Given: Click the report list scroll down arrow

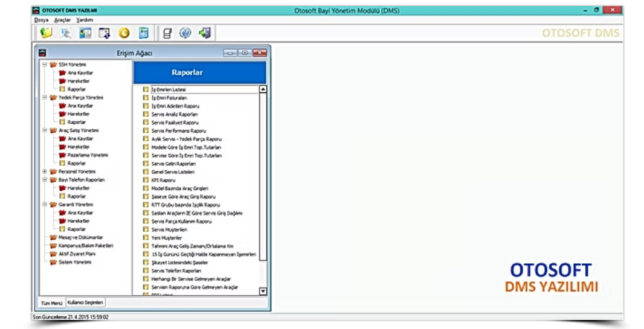Looking at the screenshot, I should 263,291.
